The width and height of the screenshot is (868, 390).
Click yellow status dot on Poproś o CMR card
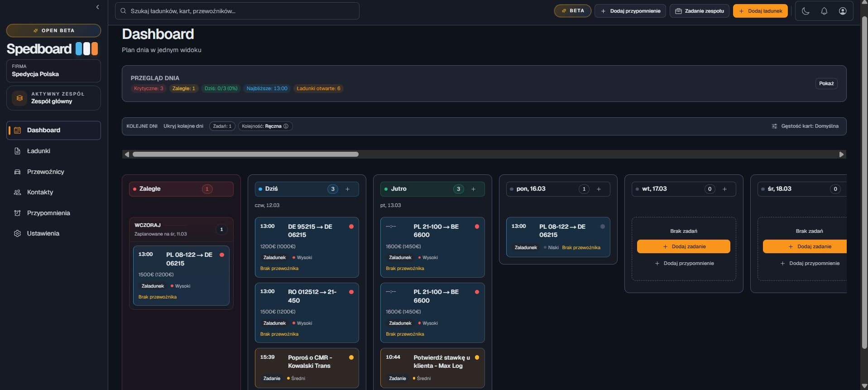pos(351,357)
